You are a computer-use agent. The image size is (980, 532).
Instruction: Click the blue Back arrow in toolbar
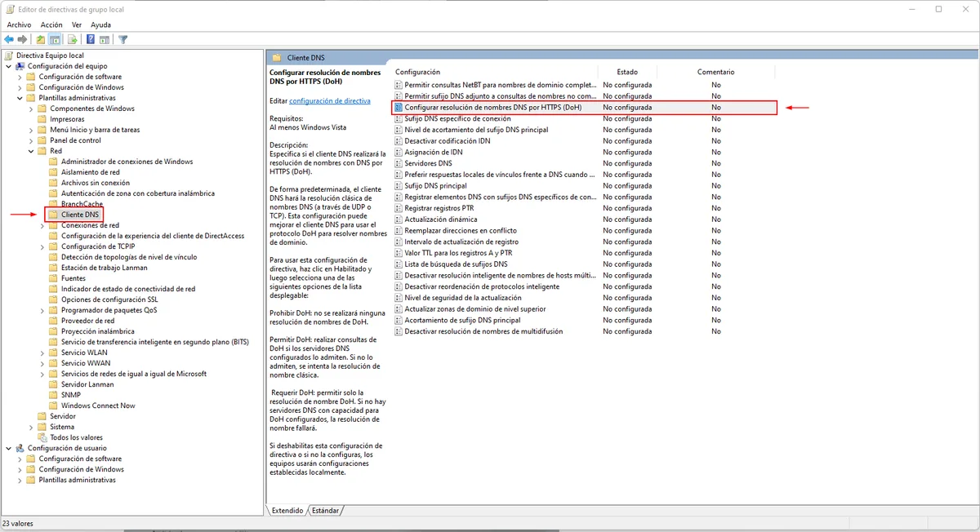9,39
